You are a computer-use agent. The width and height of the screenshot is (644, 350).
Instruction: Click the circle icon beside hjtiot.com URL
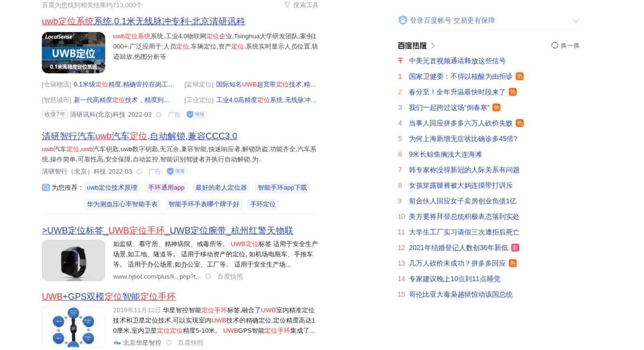[x=208, y=277]
